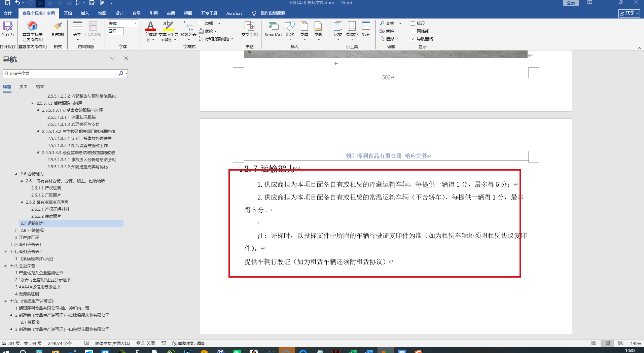Switch to the Acrobat ribbon tab
Image resolution: width=644 pixels, height=353 pixels.
coord(234,13)
